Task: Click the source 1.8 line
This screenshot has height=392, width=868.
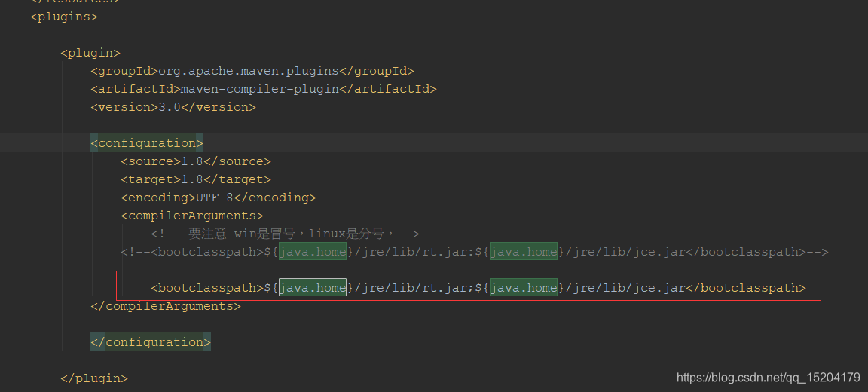Action: (x=196, y=161)
